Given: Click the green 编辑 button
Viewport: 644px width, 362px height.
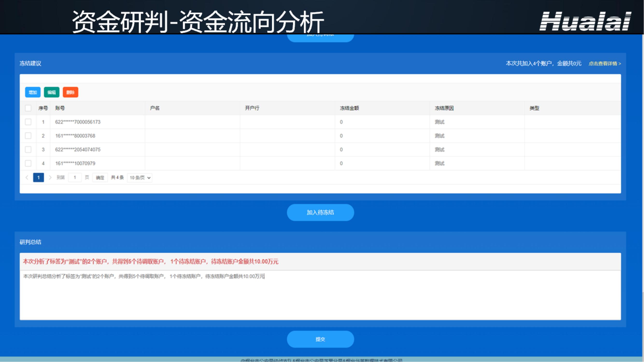Looking at the screenshot, I should pos(51,92).
